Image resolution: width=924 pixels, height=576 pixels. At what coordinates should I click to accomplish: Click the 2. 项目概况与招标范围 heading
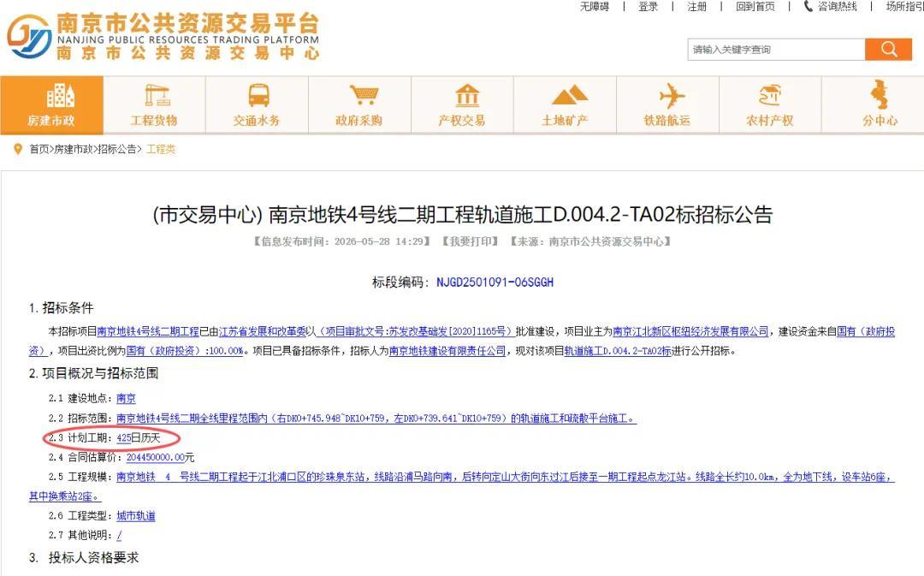(x=94, y=373)
